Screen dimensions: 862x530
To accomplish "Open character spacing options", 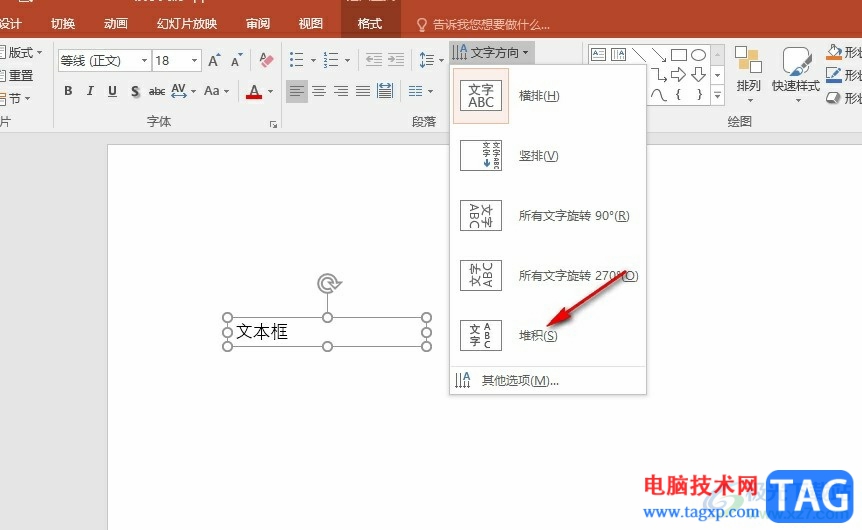I will 183,91.
